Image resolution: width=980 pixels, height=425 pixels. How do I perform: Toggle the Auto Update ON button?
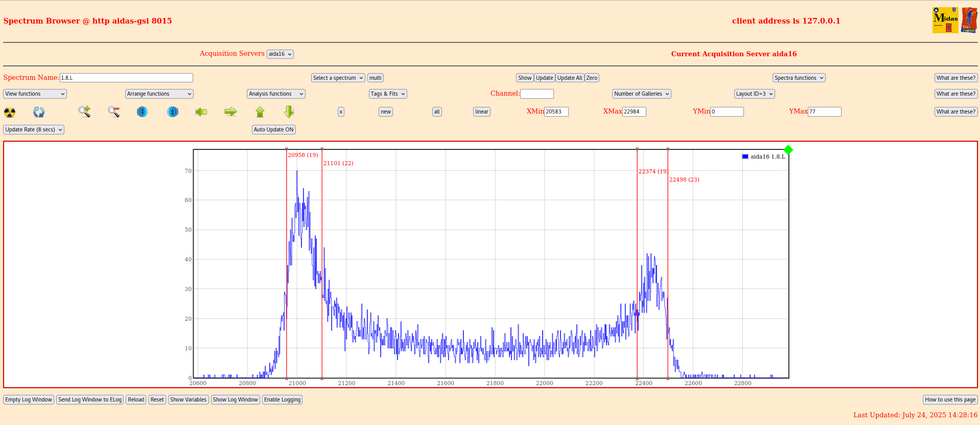coord(274,130)
